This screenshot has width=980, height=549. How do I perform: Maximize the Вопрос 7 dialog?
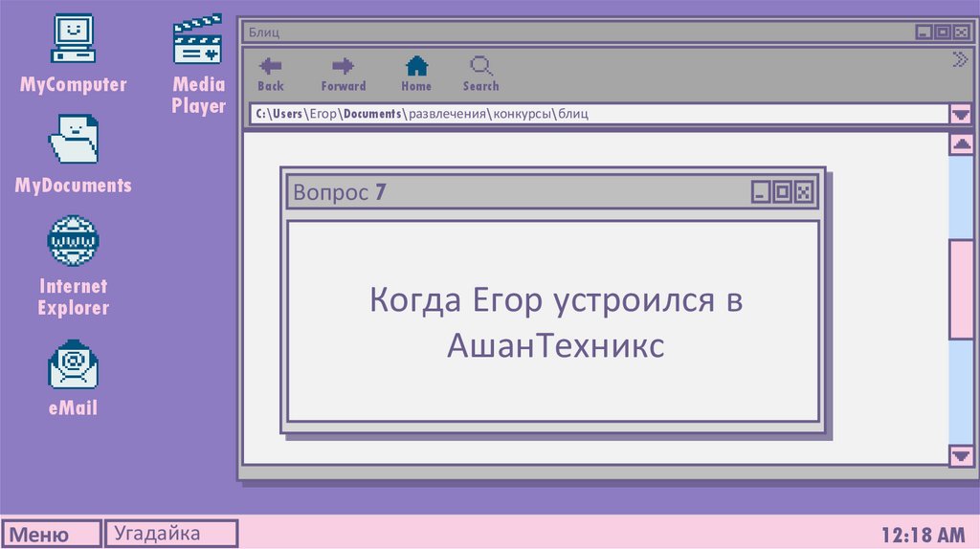coord(782,191)
